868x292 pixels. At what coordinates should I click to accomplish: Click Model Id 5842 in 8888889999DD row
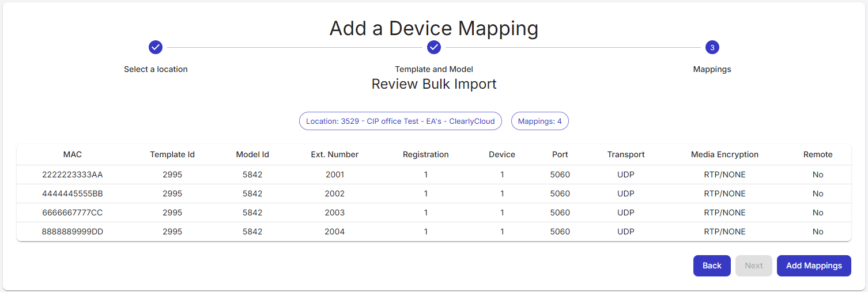(252, 232)
